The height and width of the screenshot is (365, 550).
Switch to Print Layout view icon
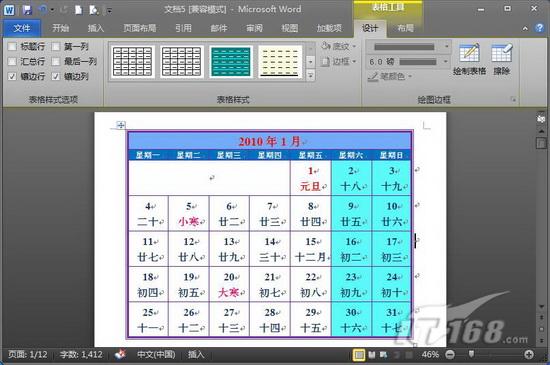click(x=359, y=355)
